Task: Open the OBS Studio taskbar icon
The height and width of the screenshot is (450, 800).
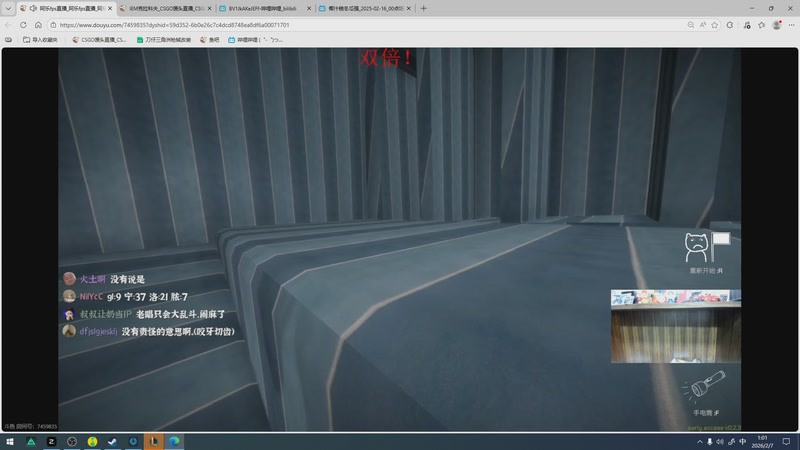Action: [72, 441]
